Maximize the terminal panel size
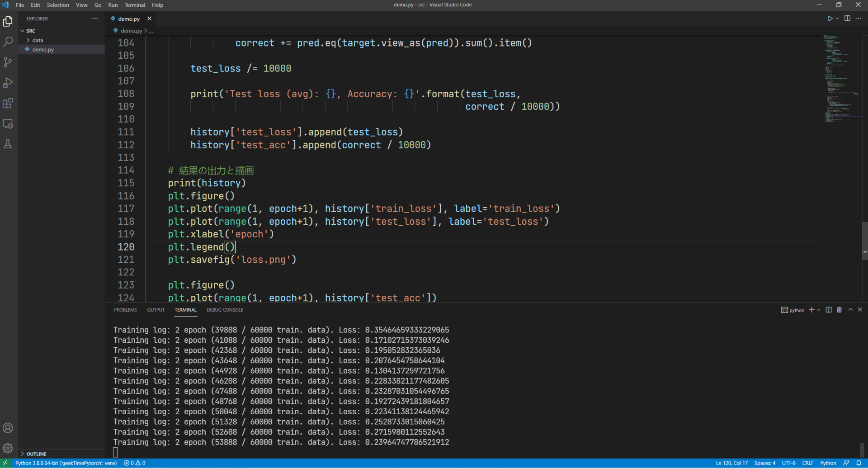The height and width of the screenshot is (469, 868). 850,310
